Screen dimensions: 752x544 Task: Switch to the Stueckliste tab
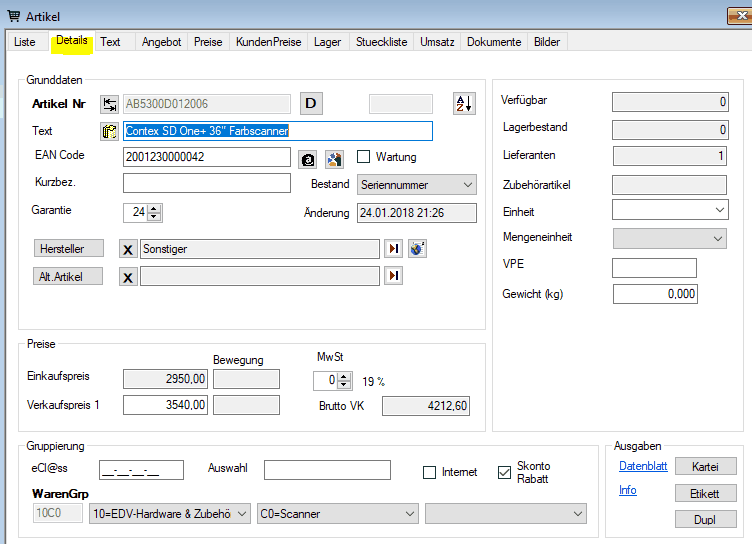click(x=381, y=42)
